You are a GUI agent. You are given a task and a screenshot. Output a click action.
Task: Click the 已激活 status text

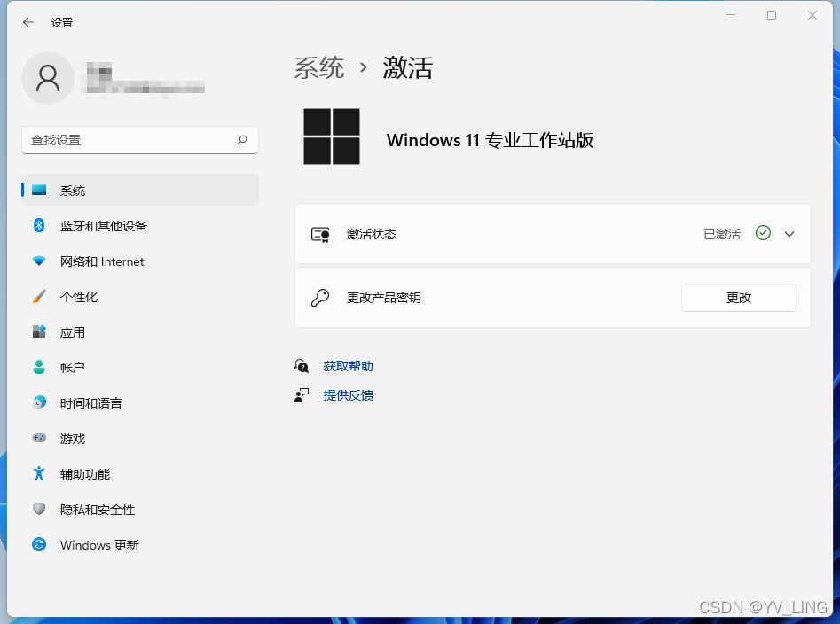[722, 234]
